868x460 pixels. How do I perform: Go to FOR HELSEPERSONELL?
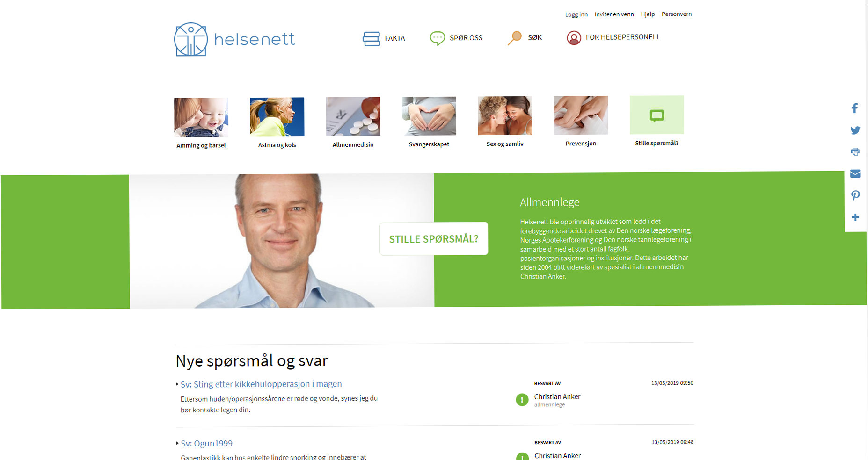click(613, 37)
